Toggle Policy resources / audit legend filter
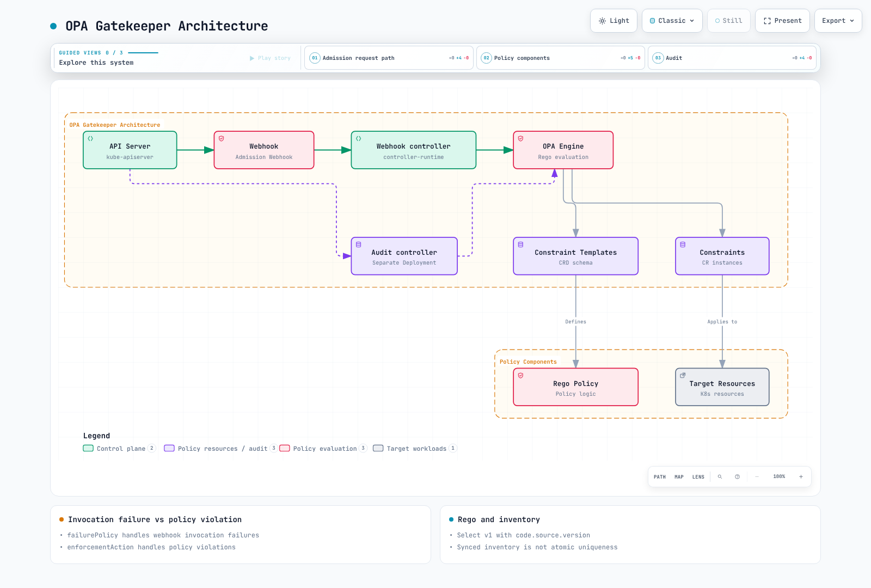The image size is (871, 588). (220, 449)
